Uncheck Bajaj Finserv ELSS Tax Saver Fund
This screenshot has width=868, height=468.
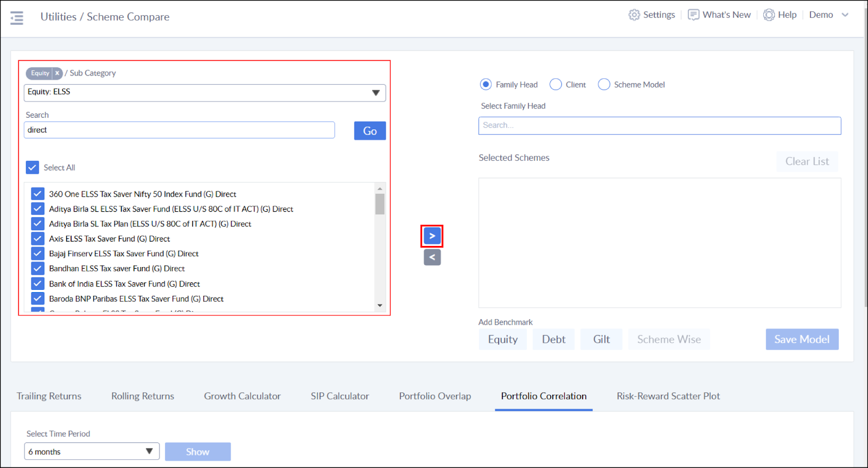click(x=37, y=254)
